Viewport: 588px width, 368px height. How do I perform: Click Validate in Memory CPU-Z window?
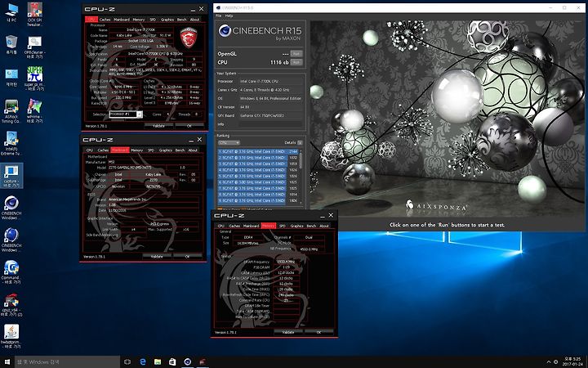(288, 332)
